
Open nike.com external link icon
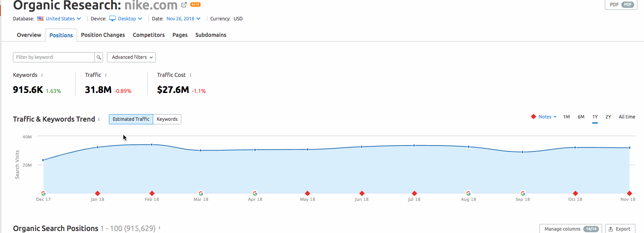click(184, 5)
